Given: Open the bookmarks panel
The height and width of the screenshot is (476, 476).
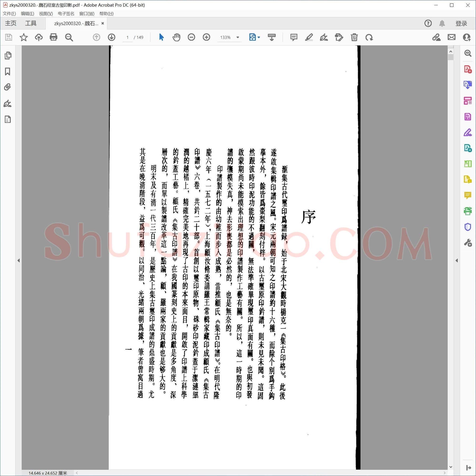Looking at the screenshot, I should pos(8,71).
